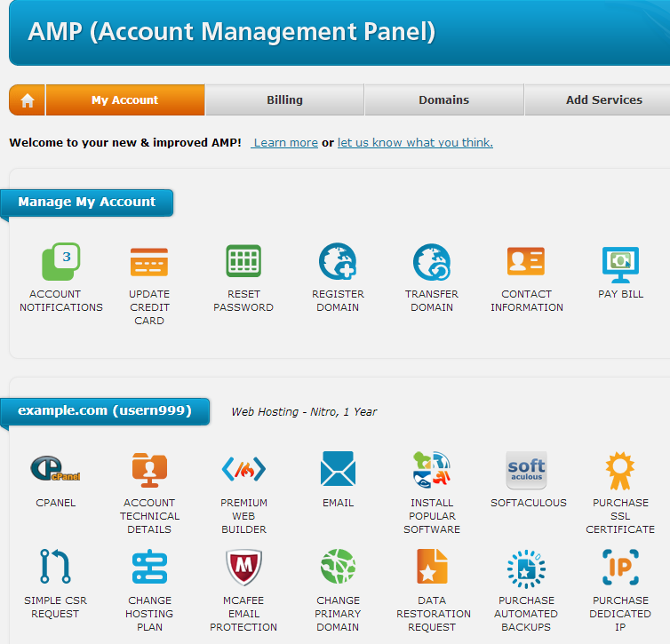Click the Purchase Dedicated IP icon
This screenshot has width=670, height=644.
point(620,568)
